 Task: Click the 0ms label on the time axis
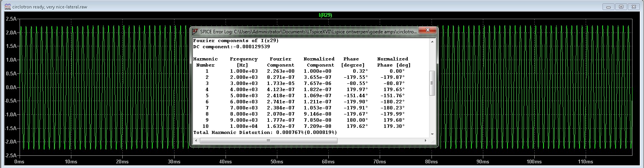click(x=19, y=162)
